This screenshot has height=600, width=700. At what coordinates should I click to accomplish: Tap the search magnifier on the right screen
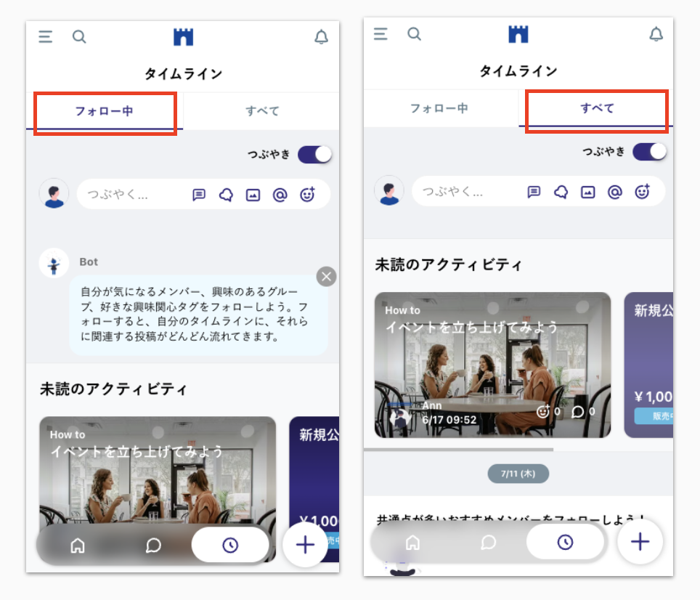tap(414, 34)
